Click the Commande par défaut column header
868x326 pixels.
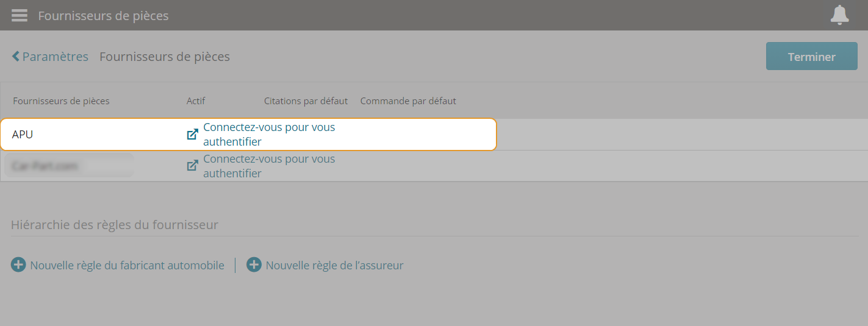[408, 101]
